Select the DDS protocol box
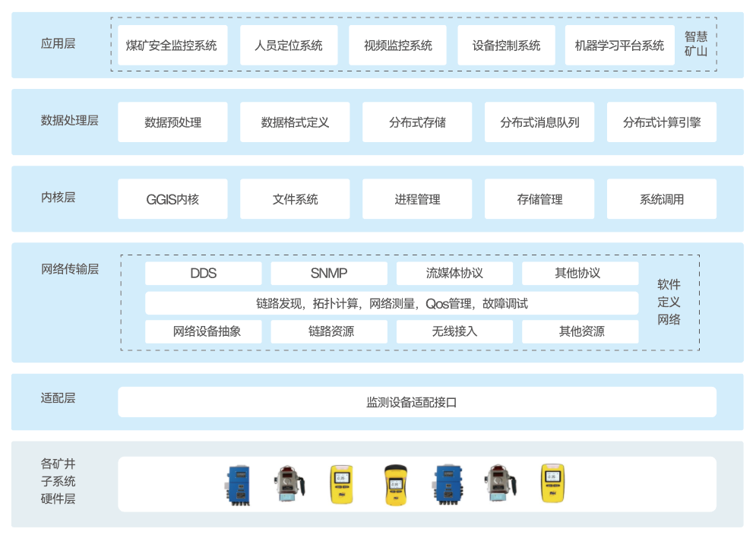756x535 pixels. (x=203, y=274)
